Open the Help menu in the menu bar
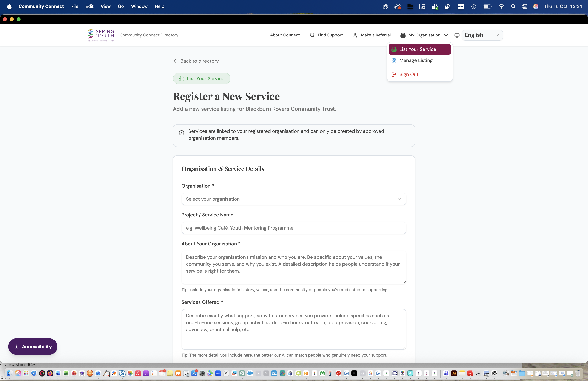Viewport: 588px width, 381px height. coord(159,6)
